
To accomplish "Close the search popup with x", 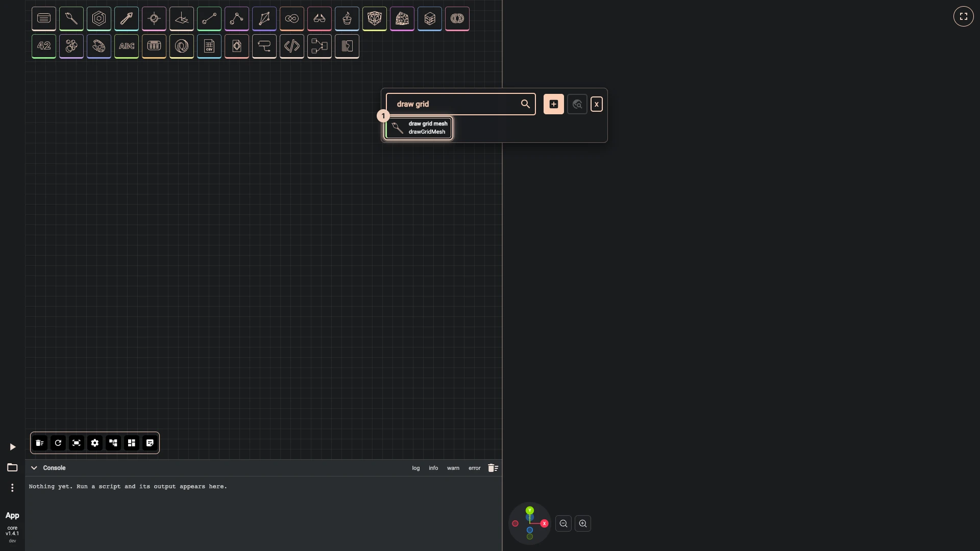I will pyautogui.click(x=597, y=104).
